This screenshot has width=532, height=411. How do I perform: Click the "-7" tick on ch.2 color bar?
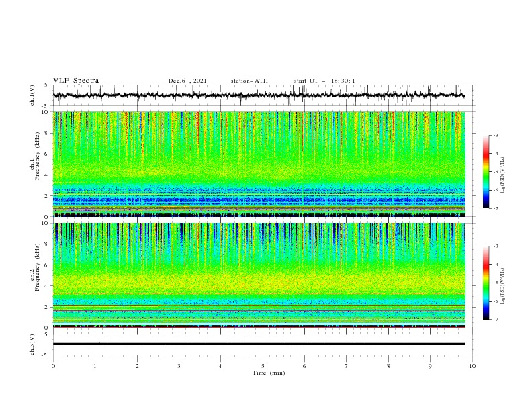click(496, 320)
